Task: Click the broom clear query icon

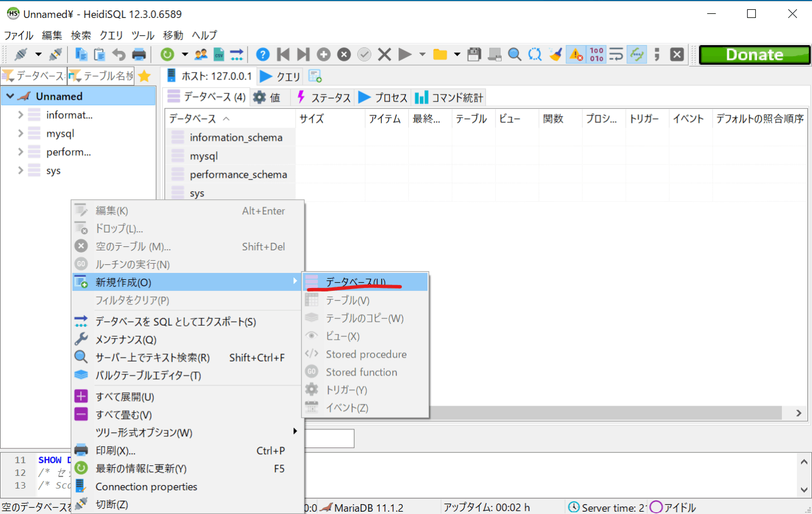Action: pyautogui.click(x=555, y=54)
